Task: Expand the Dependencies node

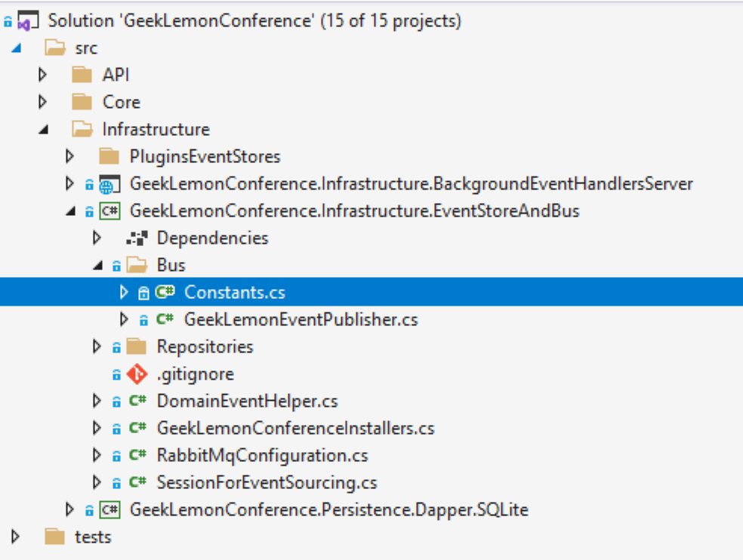Action: [x=97, y=238]
